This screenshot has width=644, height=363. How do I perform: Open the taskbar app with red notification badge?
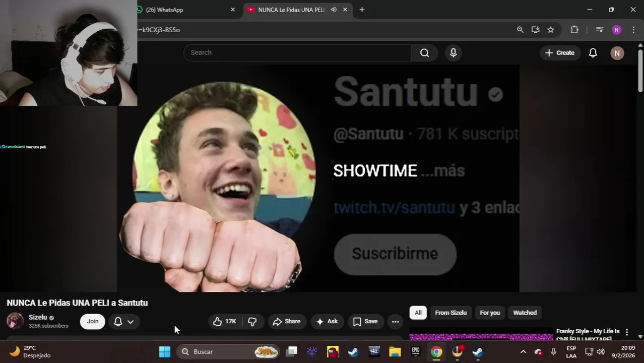[x=457, y=352]
